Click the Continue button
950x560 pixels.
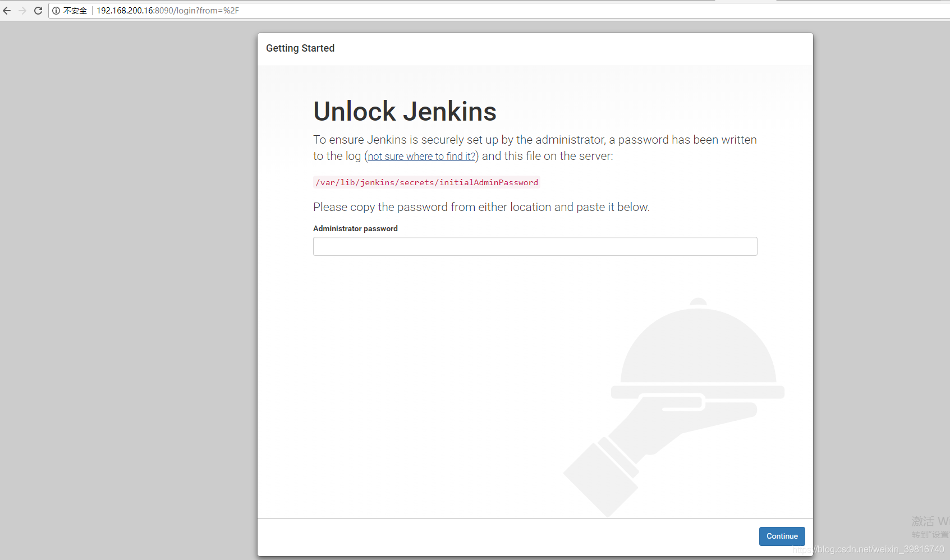[782, 536]
